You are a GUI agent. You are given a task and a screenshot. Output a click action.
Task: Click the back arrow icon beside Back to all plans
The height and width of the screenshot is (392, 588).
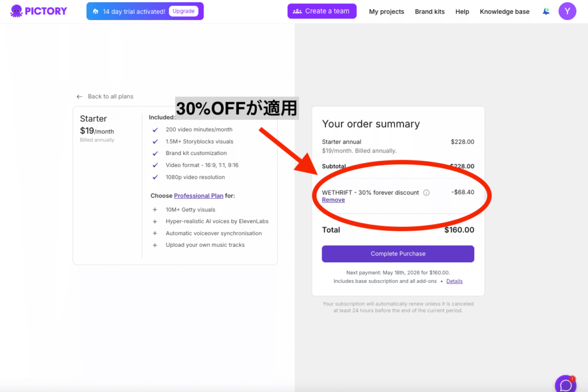click(79, 96)
